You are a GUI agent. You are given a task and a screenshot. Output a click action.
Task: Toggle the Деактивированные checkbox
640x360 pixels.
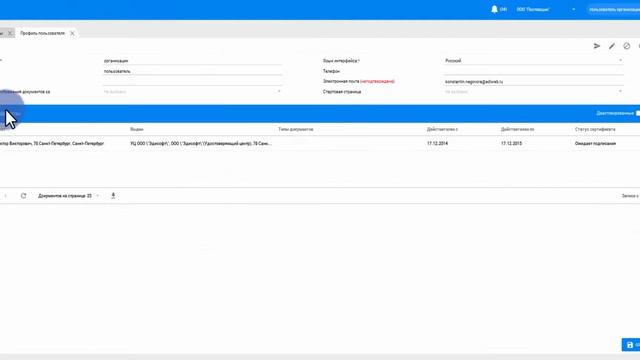pos(638,113)
